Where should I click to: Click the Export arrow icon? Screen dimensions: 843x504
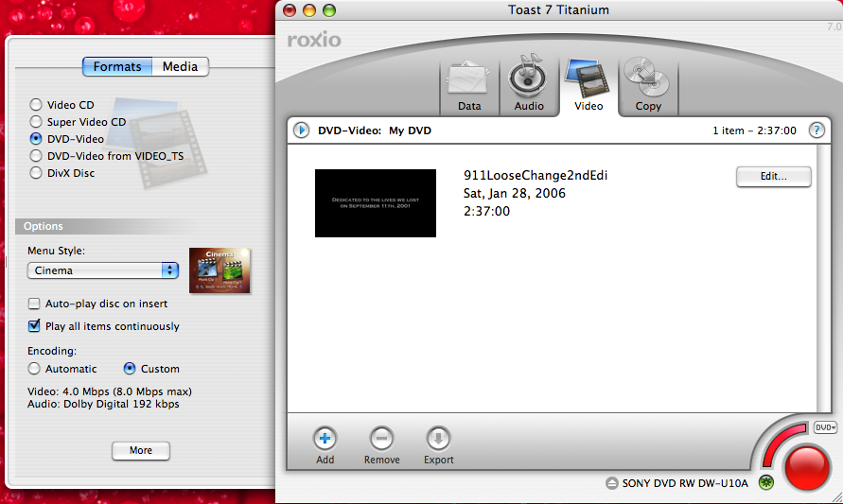438,439
